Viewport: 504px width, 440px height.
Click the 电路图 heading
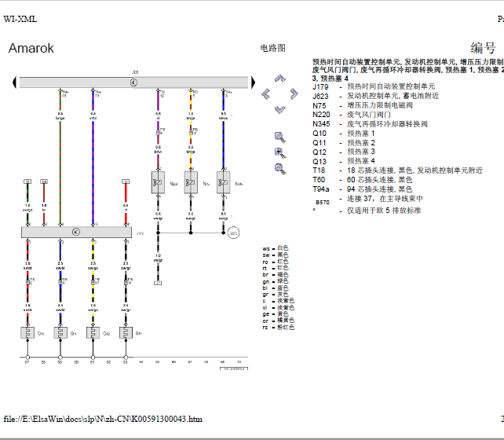pos(273,48)
